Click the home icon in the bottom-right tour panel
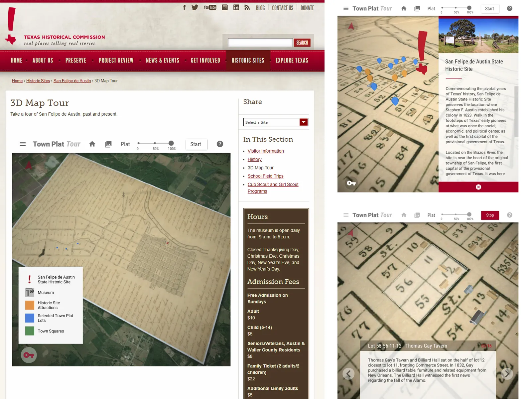532x399 pixels. click(404, 215)
